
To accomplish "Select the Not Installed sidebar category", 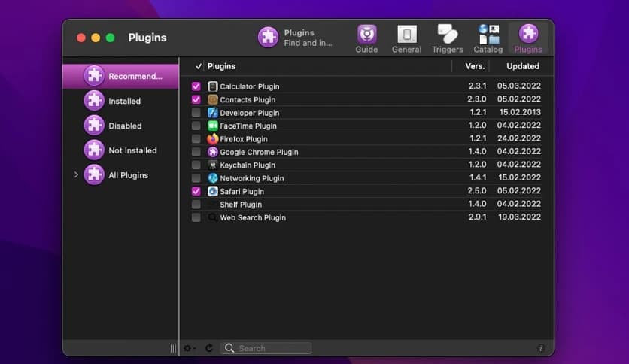I will [x=132, y=150].
